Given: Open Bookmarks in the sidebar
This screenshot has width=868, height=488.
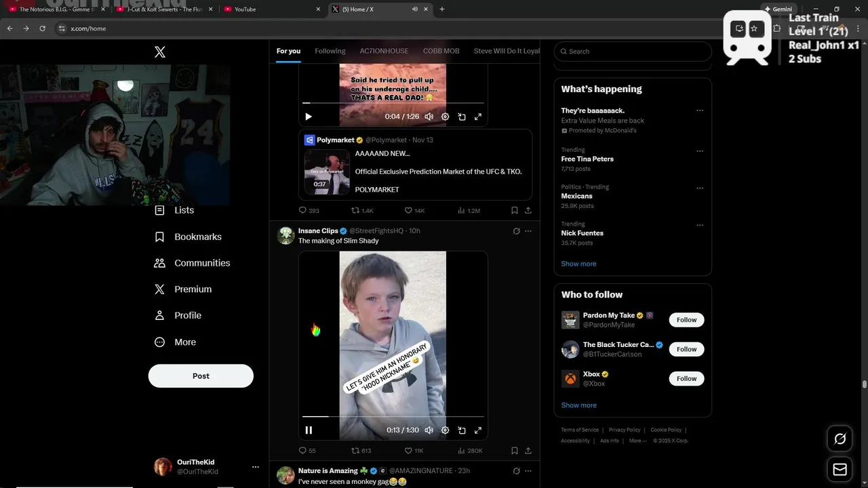Looking at the screenshot, I should (x=189, y=237).
